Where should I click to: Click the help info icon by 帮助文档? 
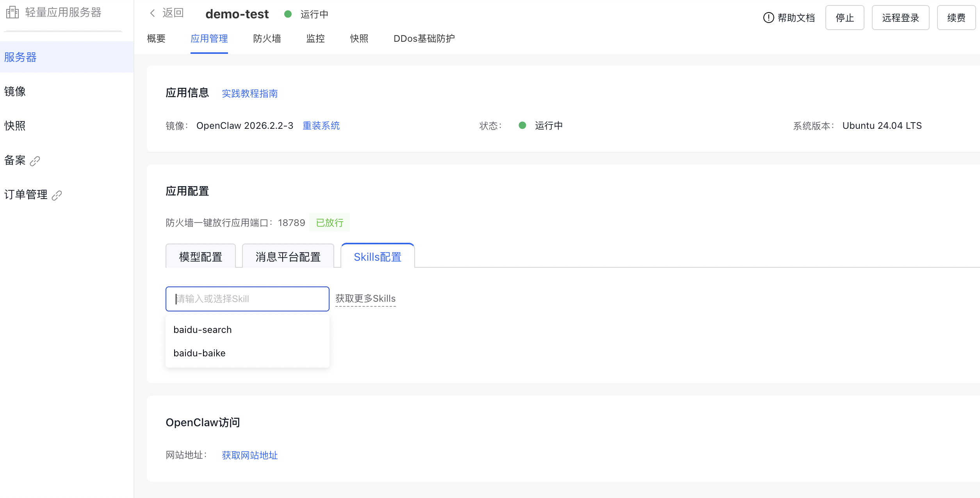(768, 18)
